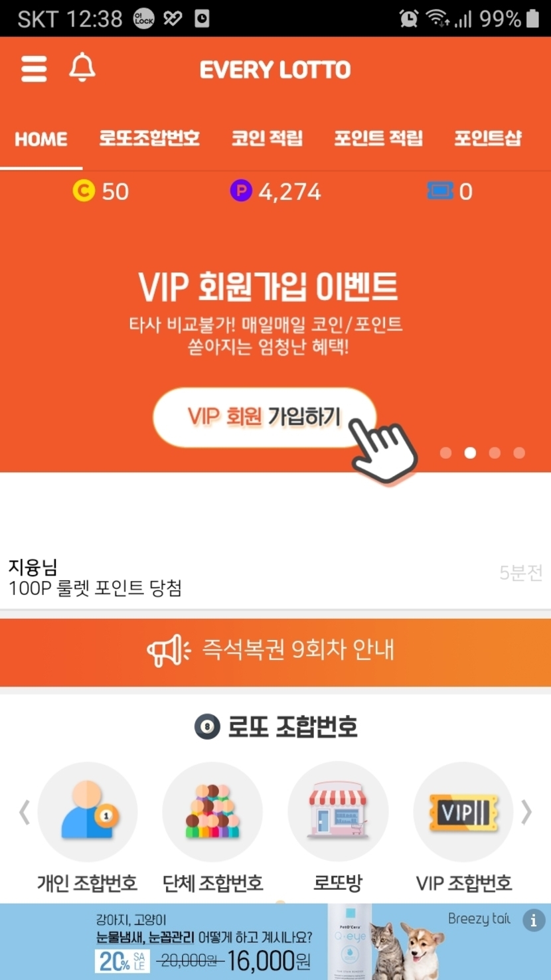Click VIP 회원 가입하기 button

click(265, 417)
